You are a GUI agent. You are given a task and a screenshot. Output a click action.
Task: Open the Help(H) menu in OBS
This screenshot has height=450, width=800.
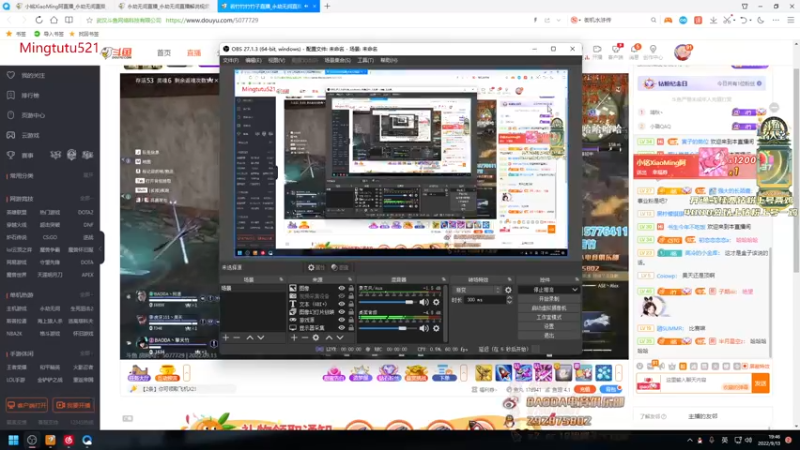389,60
